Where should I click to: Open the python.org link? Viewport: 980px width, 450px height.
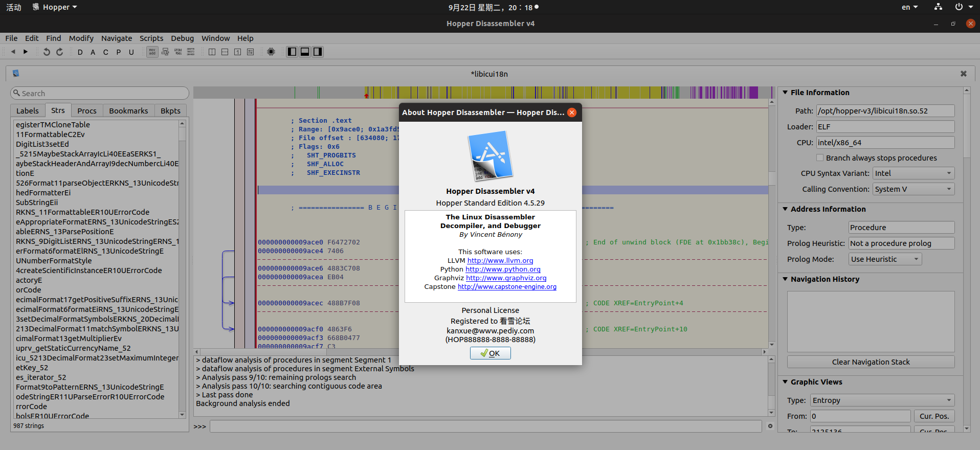[503, 269]
